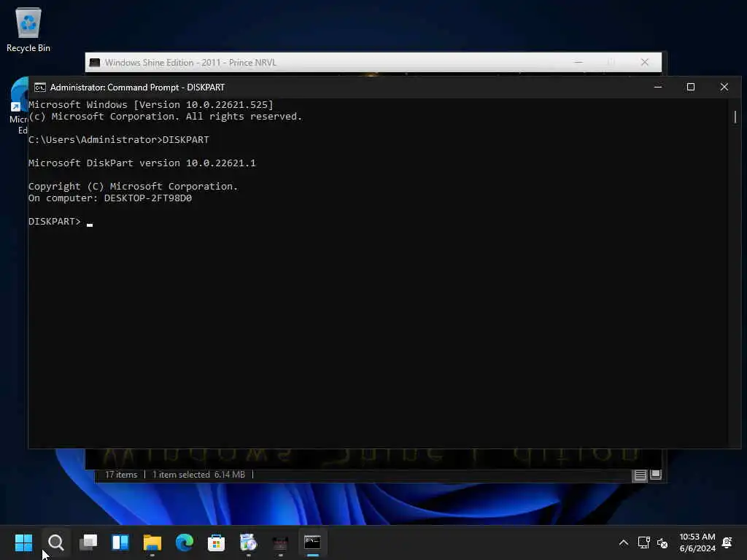This screenshot has width=747, height=560.
Task: Switch to the Windows Shine Edition taskbar app
Action: [280, 542]
